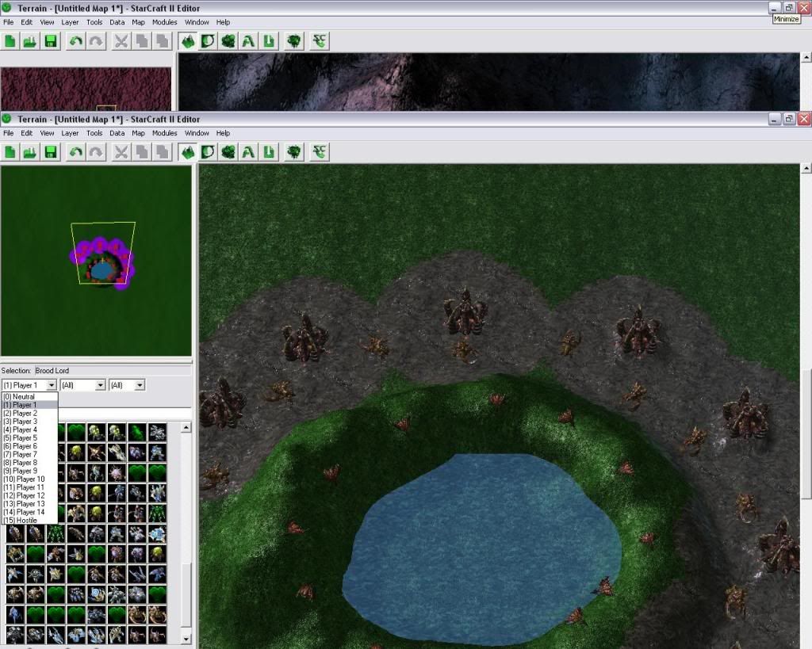Open Import module icon in background editor window
812x649 pixels.
point(269,41)
